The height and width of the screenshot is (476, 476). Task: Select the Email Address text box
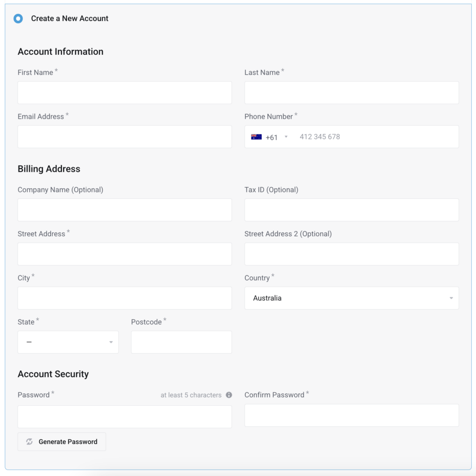pos(125,137)
